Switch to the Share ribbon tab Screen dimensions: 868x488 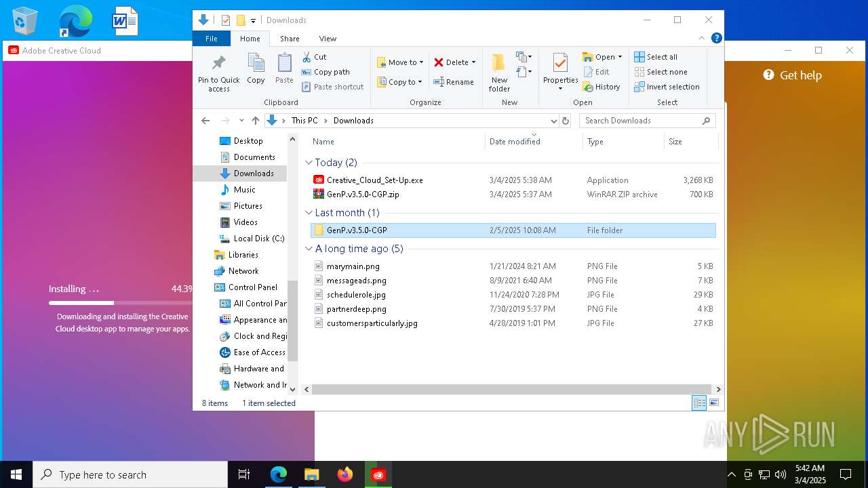point(290,39)
